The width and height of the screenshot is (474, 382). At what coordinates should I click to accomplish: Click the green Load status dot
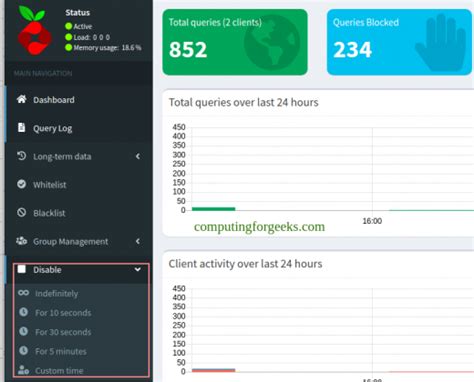click(69, 37)
